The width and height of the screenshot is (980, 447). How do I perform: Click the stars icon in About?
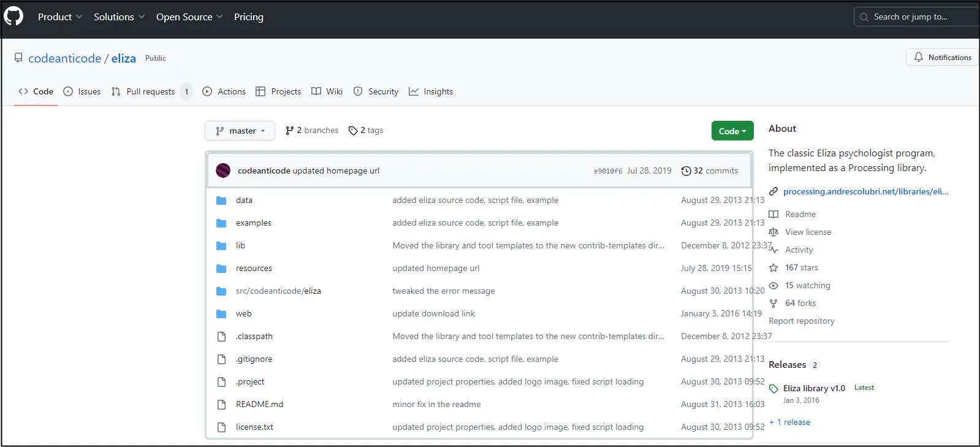[x=773, y=268]
